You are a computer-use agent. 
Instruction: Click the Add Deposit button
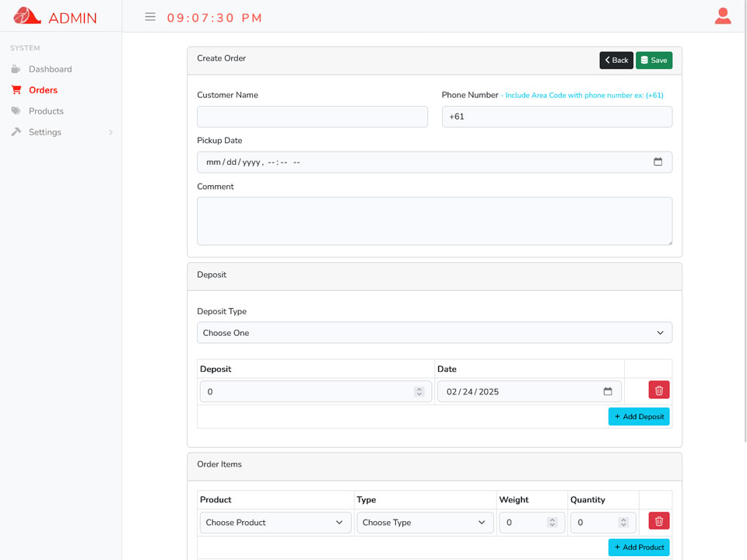click(x=639, y=416)
